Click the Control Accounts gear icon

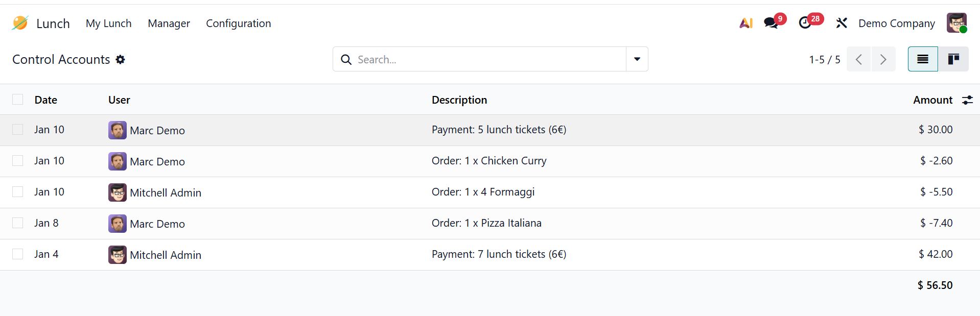pyautogui.click(x=121, y=60)
